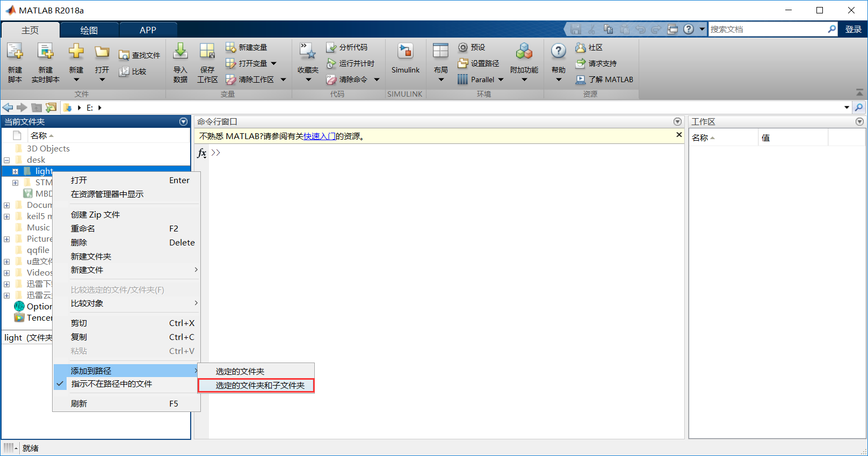Expand the light folder tree node
This screenshot has width=868, height=456.
15,171
